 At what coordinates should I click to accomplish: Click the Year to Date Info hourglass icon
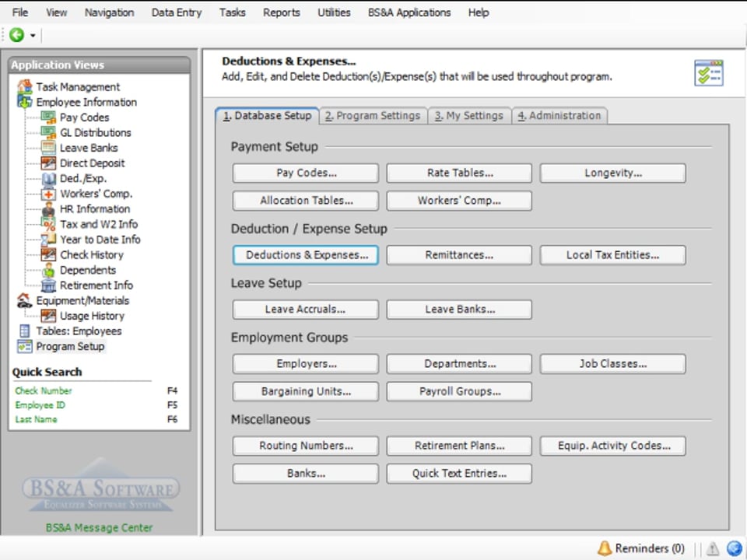48,239
